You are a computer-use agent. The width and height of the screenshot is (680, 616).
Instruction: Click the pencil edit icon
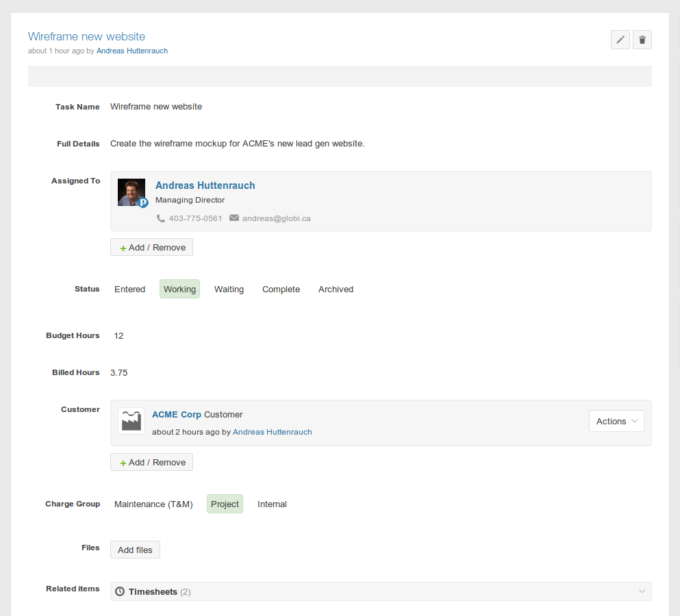[x=620, y=40]
